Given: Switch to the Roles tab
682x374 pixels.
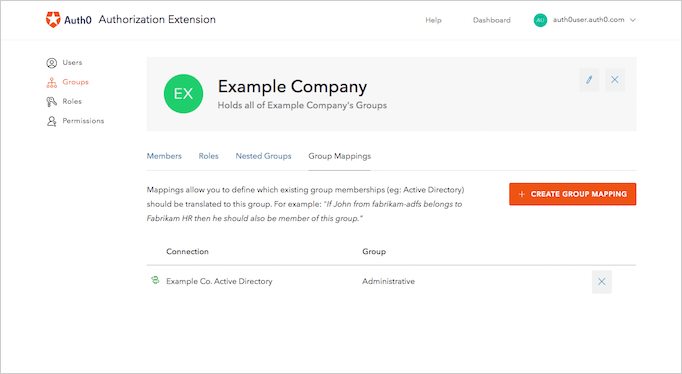Looking at the screenshot, I should click(208, 156).
